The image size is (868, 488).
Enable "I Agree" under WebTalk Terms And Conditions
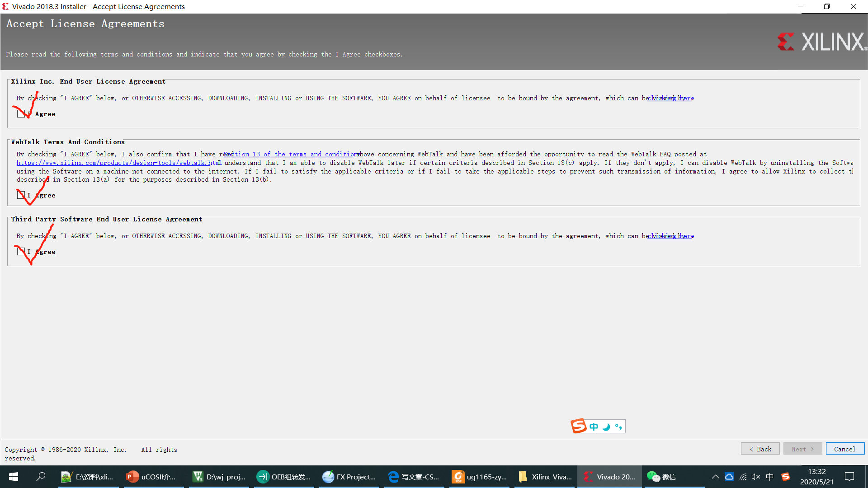tap(21, 195)
